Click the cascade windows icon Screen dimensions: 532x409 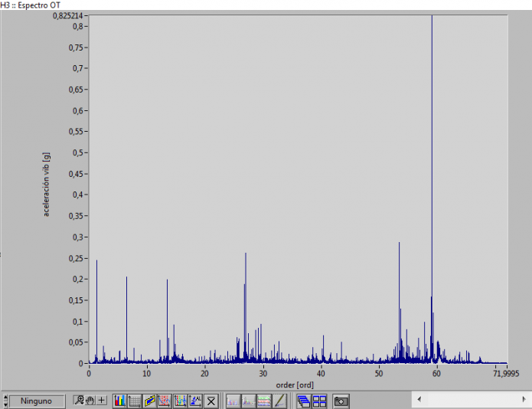point(304,401)
